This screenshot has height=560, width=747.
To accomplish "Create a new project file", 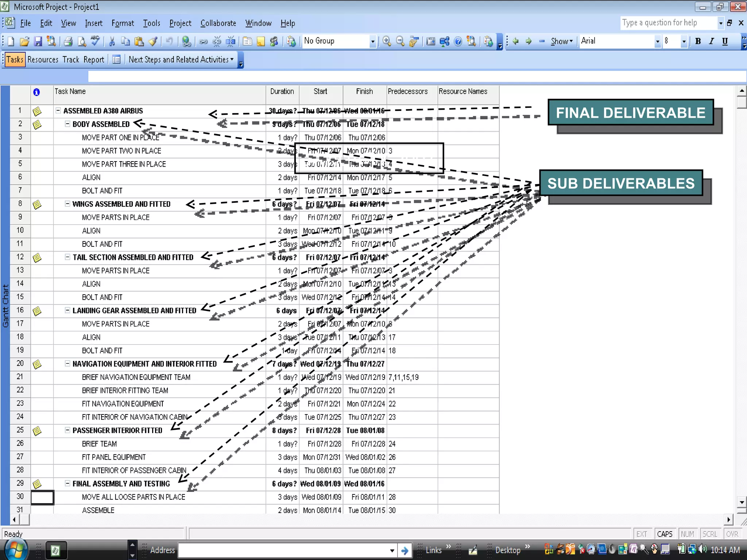I will [x=11, y=42].
